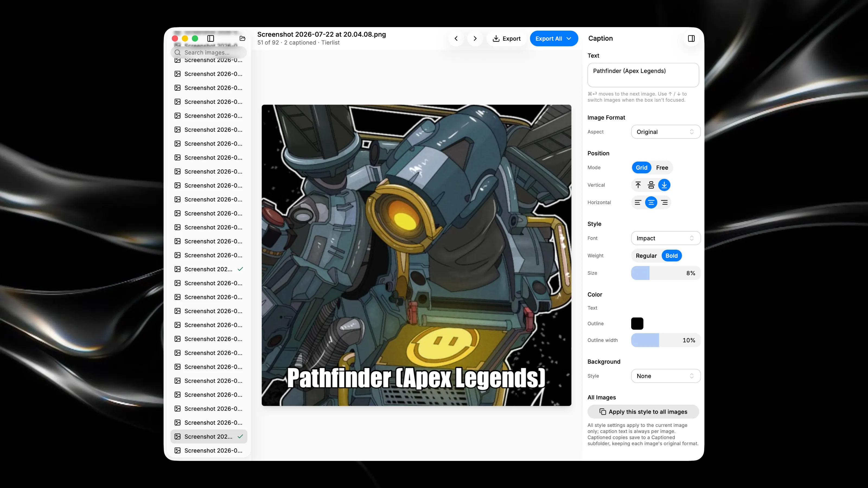
Task: Click the file title Screenshot 2026-07-22 at 20.04.08.png
Action: (321, 34)
